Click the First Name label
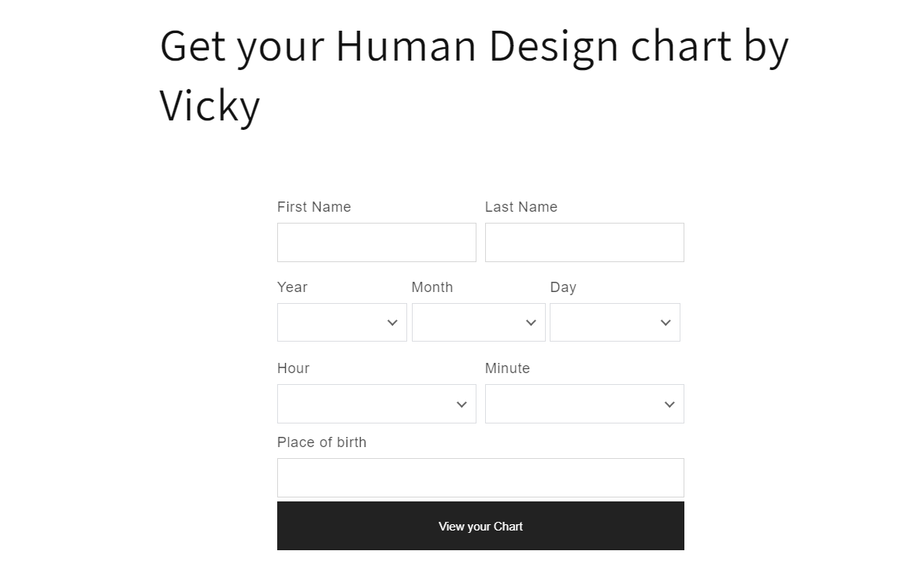 click(x=313, y=207)
